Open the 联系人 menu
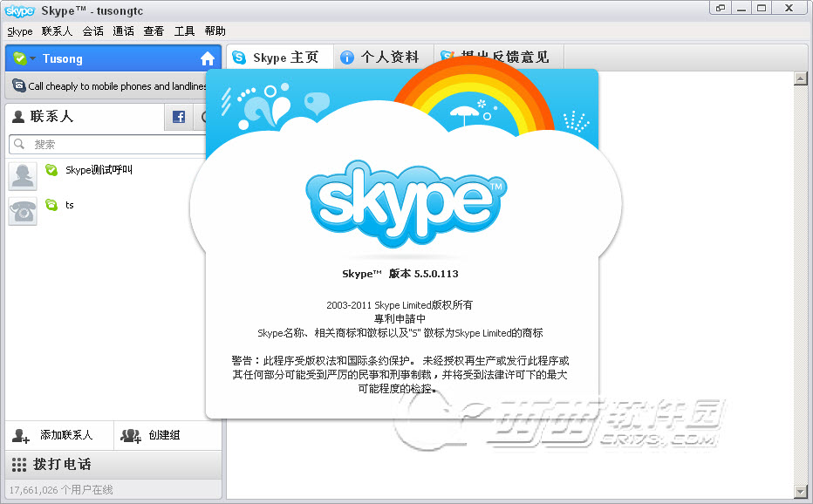The image size is (813, 504). [57, 31]
